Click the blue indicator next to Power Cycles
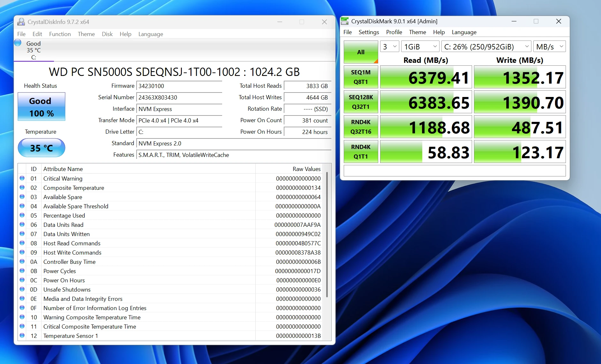Viewport: 601px width, 364px height. [x=22, y=271]
